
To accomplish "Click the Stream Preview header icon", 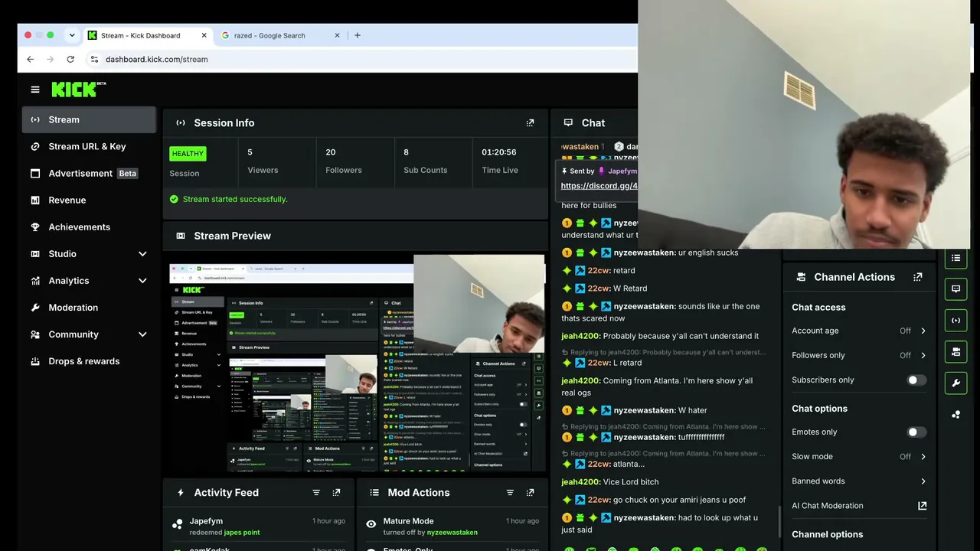I will pos(181,236).
